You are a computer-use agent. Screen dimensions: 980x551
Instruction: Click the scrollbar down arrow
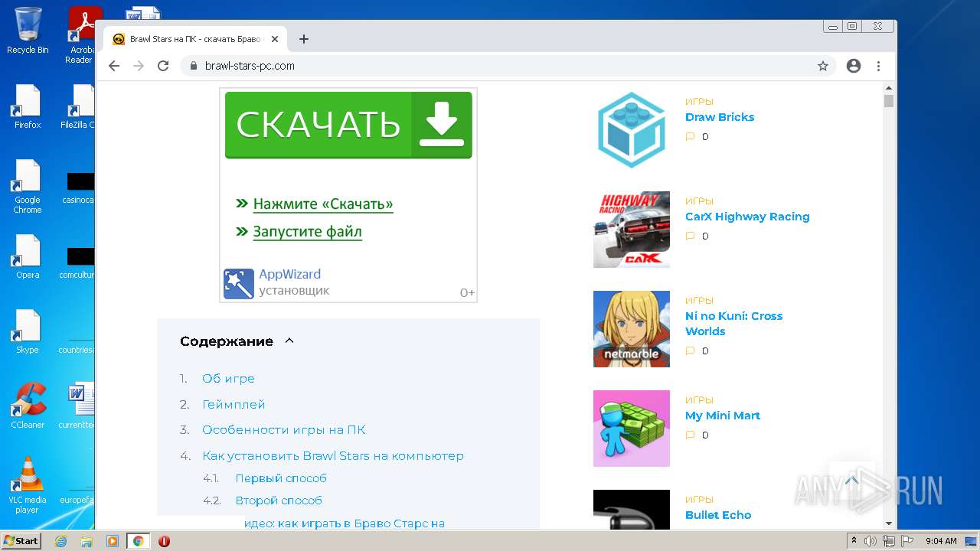click(889, 523)
